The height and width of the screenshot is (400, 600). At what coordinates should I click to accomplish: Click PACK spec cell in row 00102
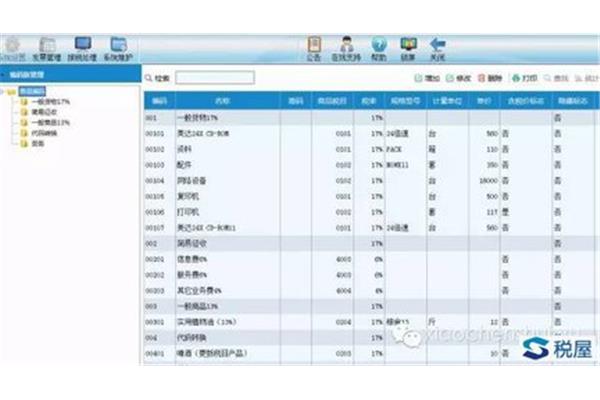(x=394, y=149)
